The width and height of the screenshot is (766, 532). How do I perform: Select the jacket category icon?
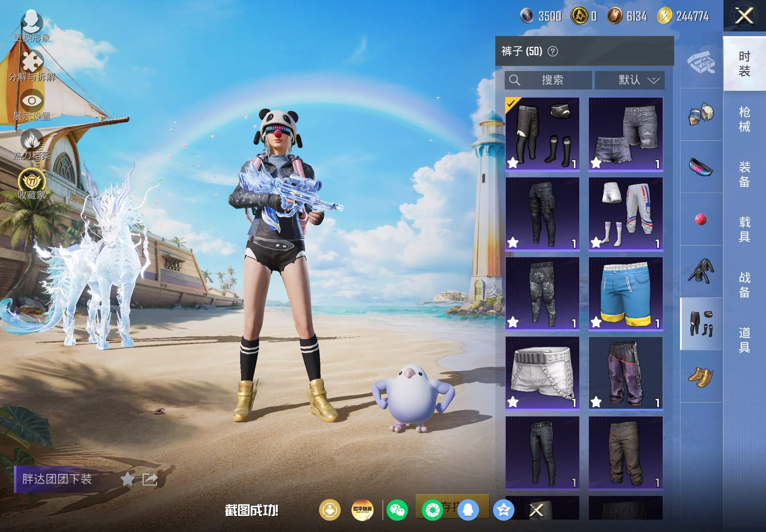tap(701, 271)
